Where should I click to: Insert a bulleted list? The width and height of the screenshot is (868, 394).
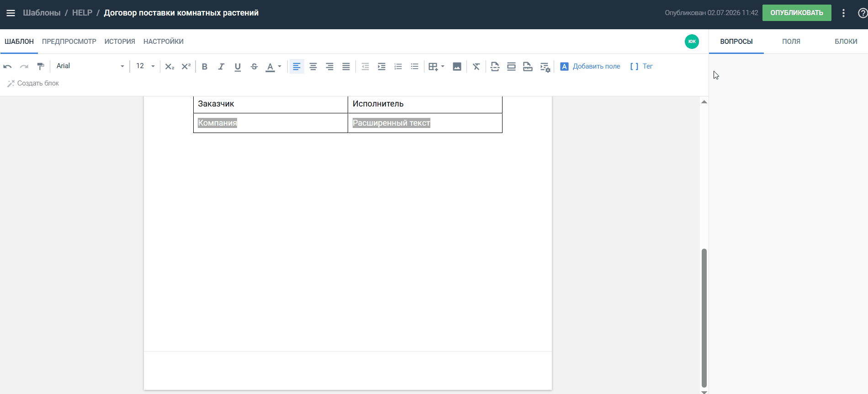click(414, 67)
